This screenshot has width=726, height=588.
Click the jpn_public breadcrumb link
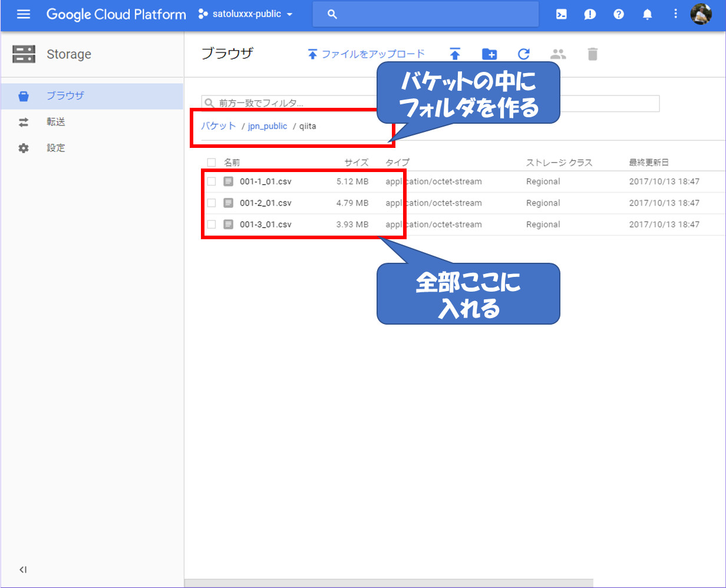(x=268, y=126)
